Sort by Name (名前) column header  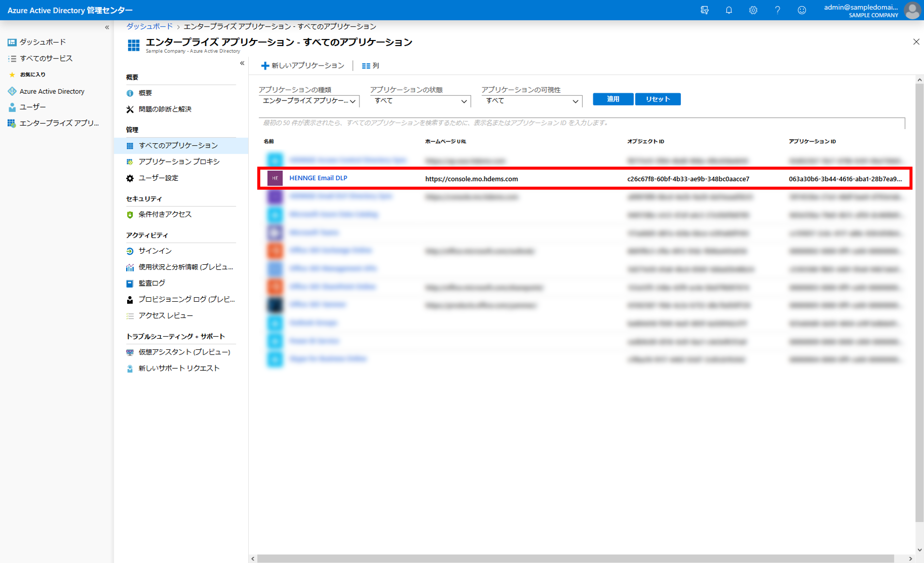pyautogui.click(x=269, y=142)
